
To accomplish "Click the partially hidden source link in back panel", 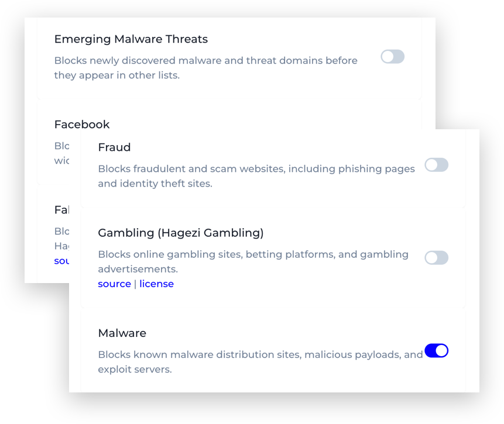I will click(x=61, y=261).
